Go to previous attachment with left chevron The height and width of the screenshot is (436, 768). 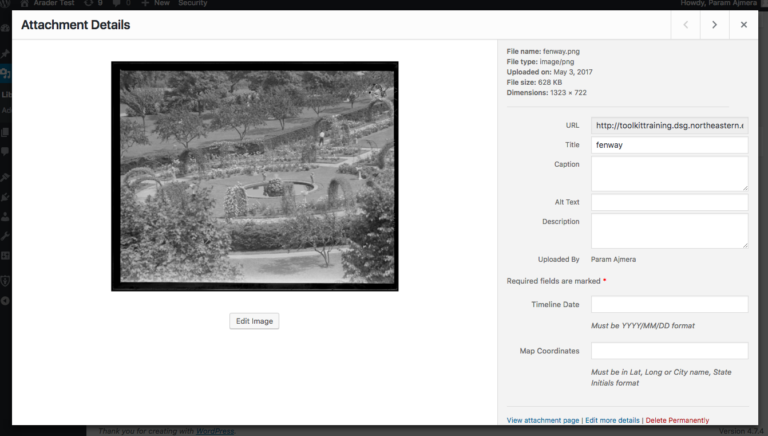[685, 25]
